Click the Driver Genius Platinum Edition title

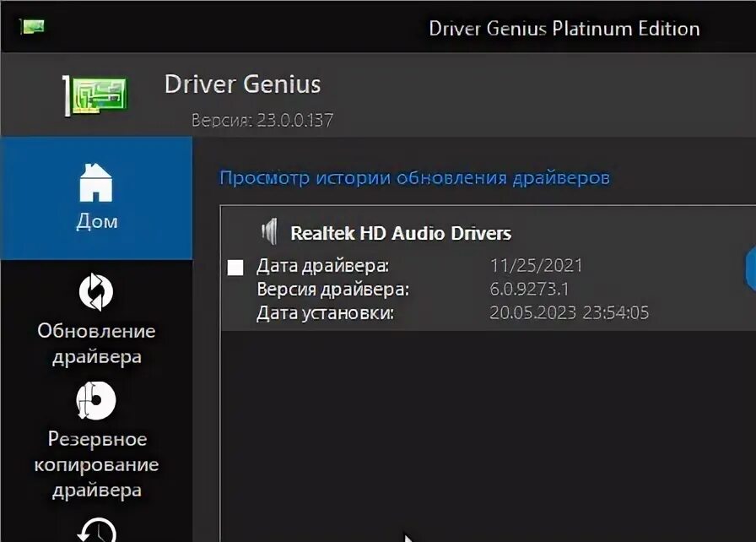[x=564, y=29]
